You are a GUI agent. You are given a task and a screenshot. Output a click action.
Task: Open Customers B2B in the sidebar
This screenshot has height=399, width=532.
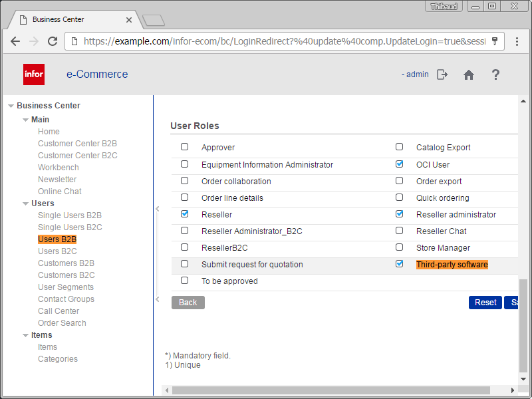[66, 263]
